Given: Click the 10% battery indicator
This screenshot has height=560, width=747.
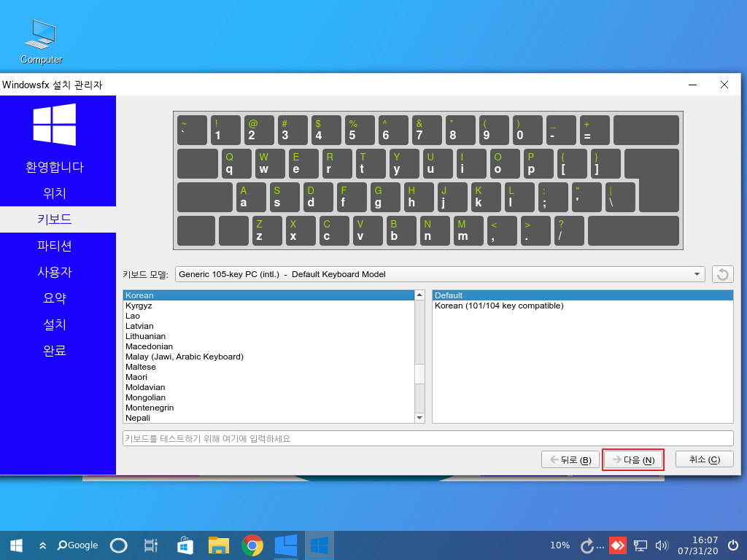Looking at the screenshot, I should pos(560,545).
